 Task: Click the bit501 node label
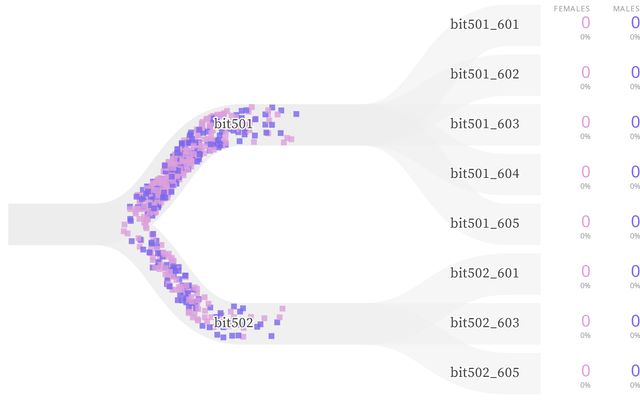point(232,123)
